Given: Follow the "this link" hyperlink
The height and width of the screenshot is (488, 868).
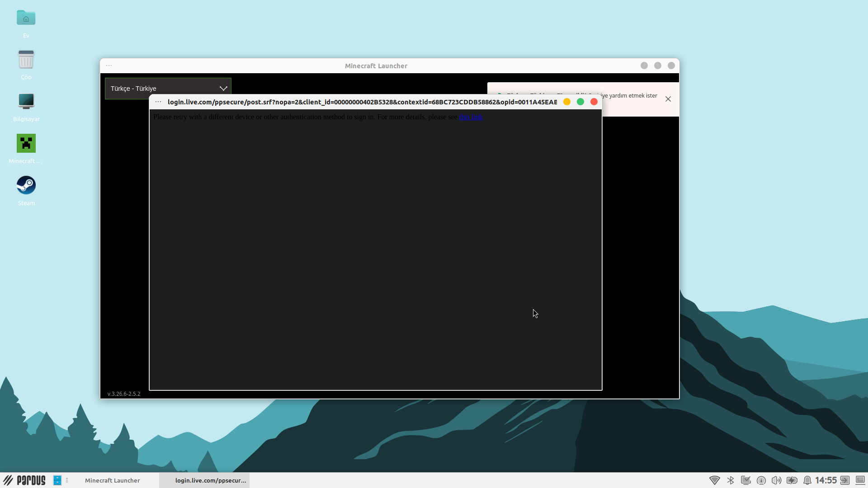Looking at the screenshot, I should (471, 117).
